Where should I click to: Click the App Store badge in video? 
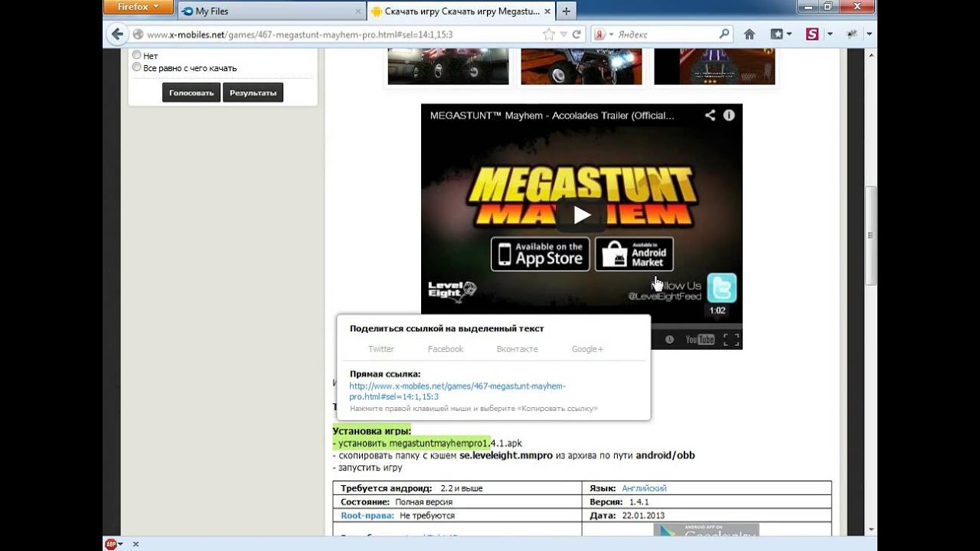pyautogui.click(x=541, y=254)
